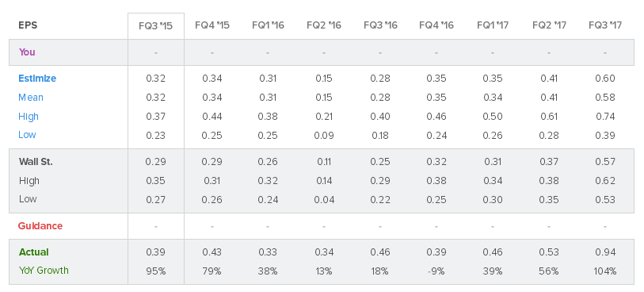Select the FQ4 '15 column header
Screen dimensions: 644x292
(212, 25)
